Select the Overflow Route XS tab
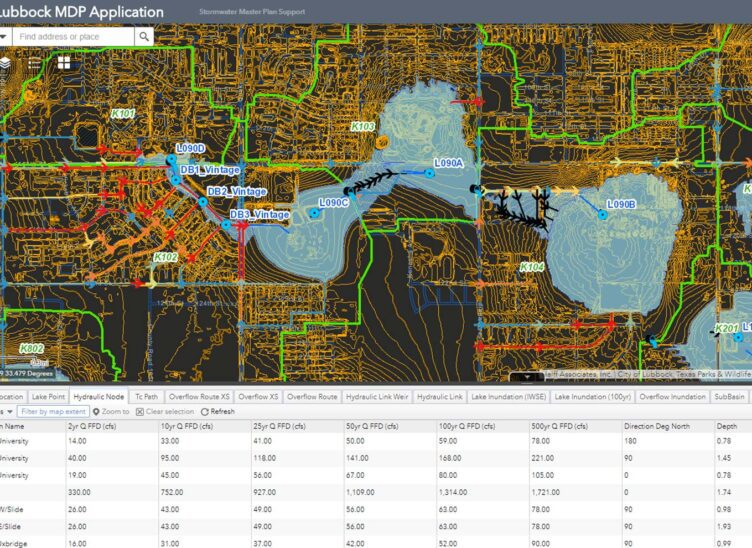Viewport: 752px width, 548px height. click(201, 397)
